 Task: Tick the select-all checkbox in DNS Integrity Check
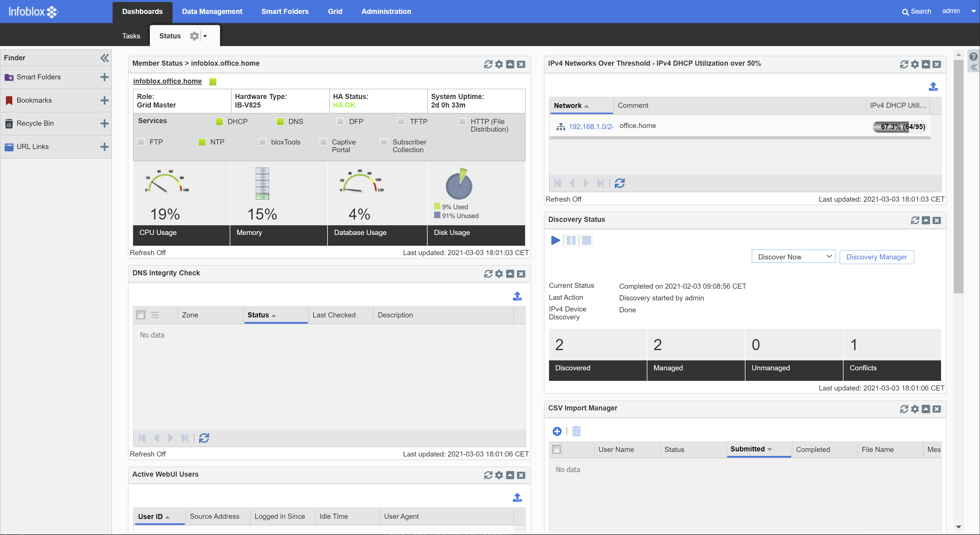click(140, 315)
